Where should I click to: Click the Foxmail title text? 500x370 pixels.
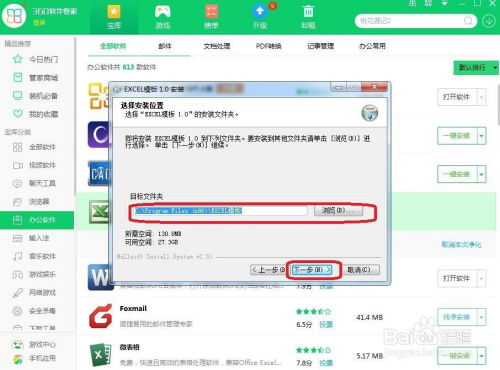[x=133, y=309]
